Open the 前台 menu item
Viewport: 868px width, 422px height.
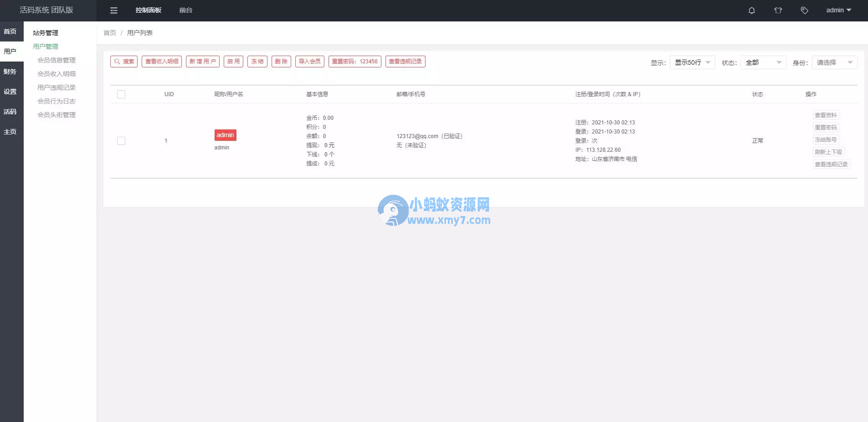pyautogui.click(x=185, y=10)
